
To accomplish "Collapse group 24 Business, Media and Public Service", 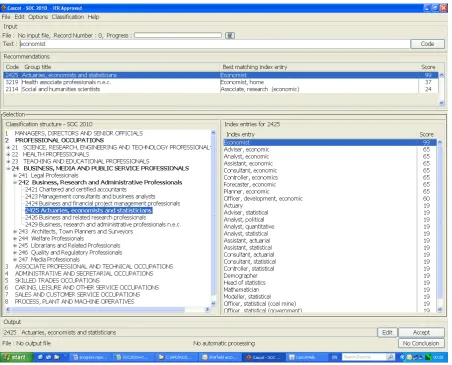I will [x=8, y=168].
